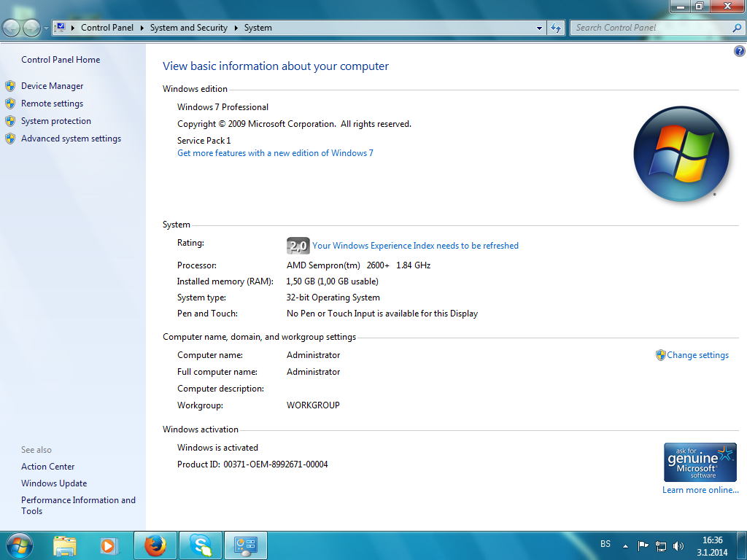Open Windows Explorer from the taskbar

(x=65, y=545)
